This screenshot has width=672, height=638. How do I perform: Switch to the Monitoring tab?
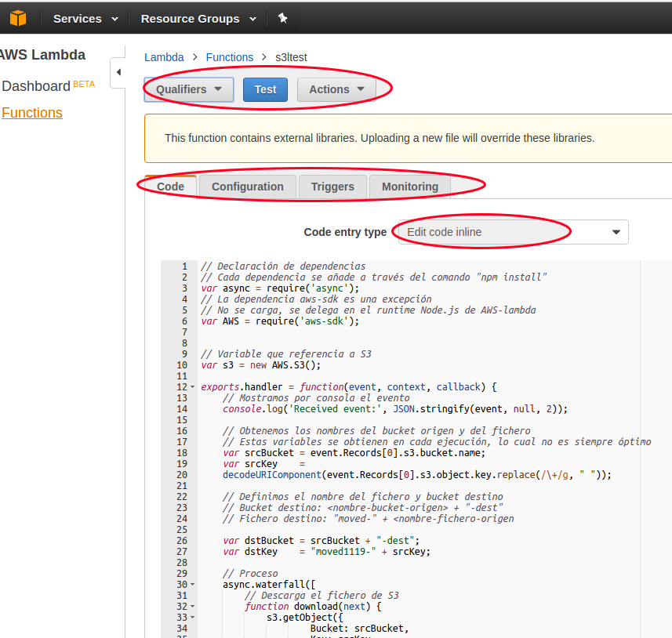point(410,187)
